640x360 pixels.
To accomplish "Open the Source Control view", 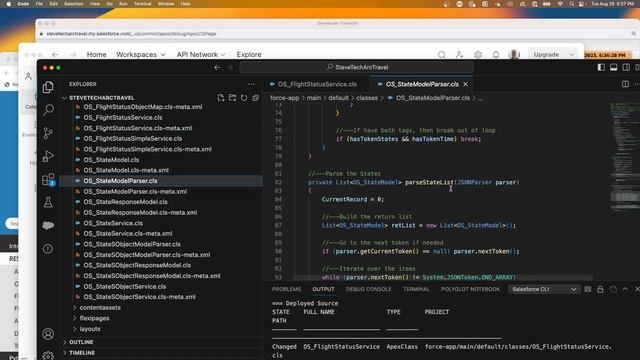I will [x=48, y=133].
